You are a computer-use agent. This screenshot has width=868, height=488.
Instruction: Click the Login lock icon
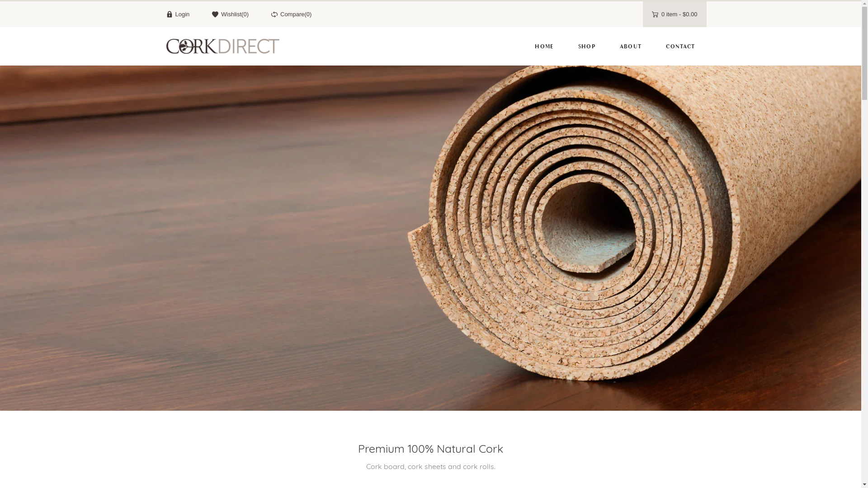[x=170, y=14]
